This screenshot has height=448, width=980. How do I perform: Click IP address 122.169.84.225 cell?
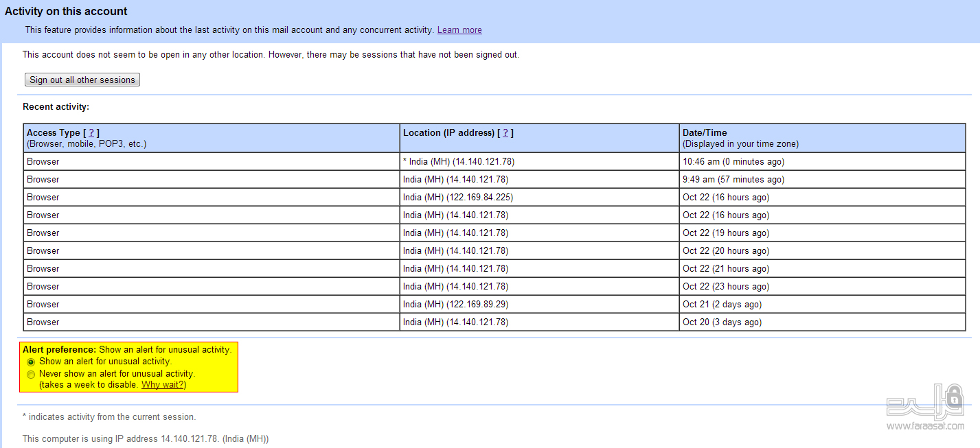click(539, 198)
